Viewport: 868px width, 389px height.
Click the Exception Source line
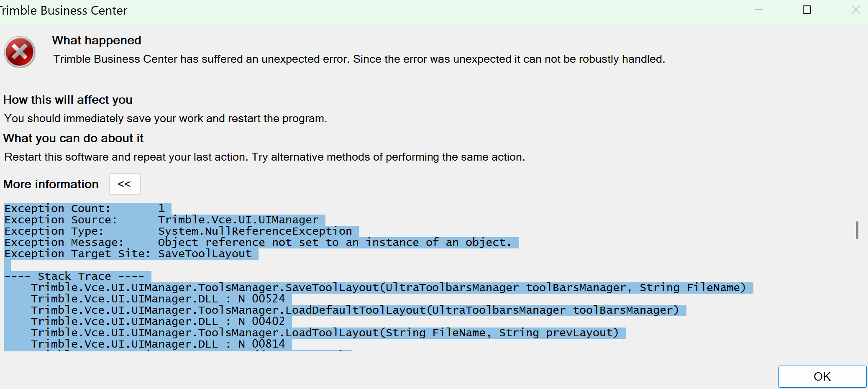[161, 220]
